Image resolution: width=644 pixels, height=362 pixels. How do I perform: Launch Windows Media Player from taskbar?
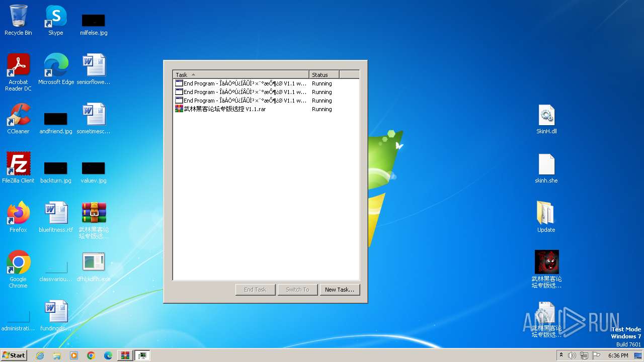(x=74, y=355)
